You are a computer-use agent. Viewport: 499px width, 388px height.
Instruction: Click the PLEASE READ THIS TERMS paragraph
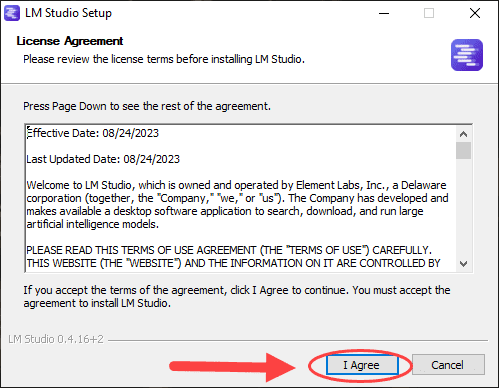pos(234,257)
